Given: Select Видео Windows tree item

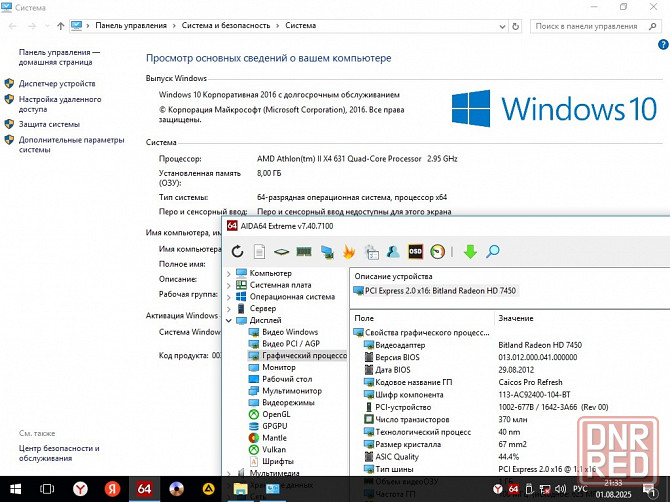Looking at the screenshot, I should (290, 332).
